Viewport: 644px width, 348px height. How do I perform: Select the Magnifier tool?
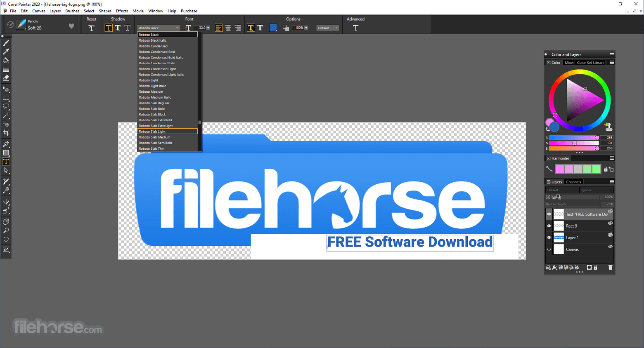[6, 230]
